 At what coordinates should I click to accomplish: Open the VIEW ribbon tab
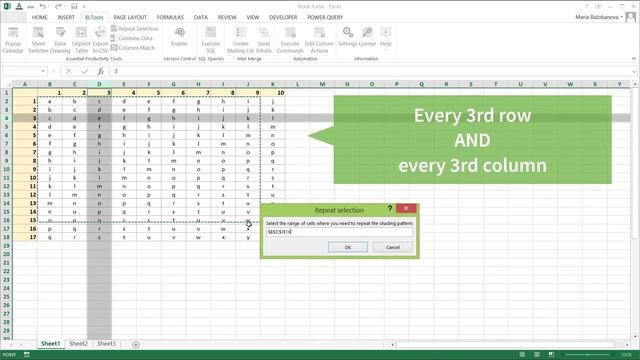253,17
